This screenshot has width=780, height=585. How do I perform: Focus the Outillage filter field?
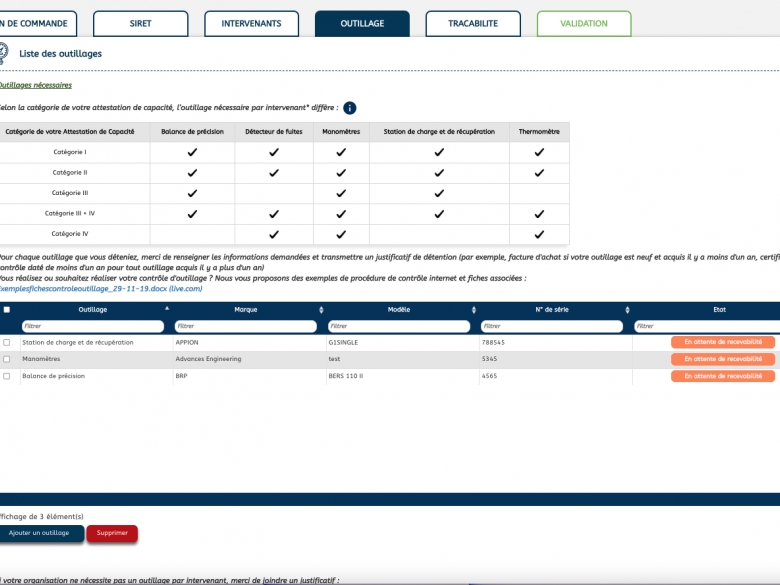coord(93,326)
